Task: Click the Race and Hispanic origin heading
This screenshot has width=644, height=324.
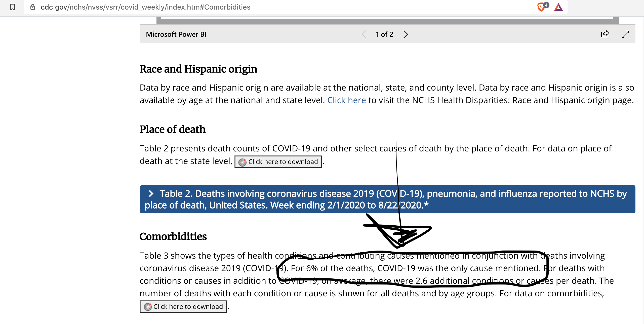Action: [198, 69]
